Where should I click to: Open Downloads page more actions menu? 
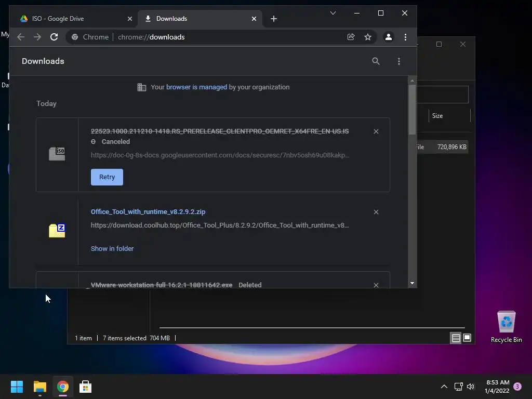pos(399,61)
